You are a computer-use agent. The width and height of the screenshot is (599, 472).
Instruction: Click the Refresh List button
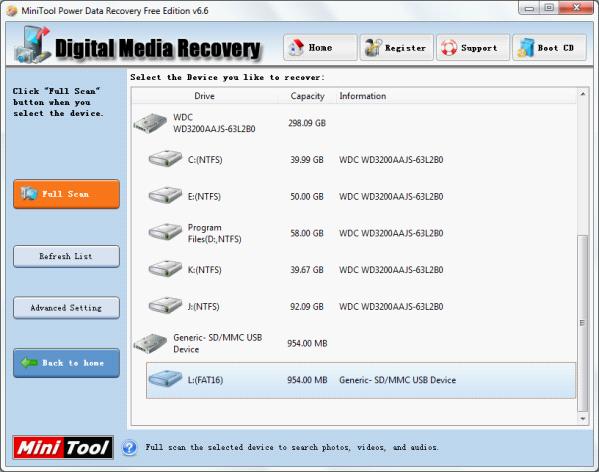pos(66,256)
